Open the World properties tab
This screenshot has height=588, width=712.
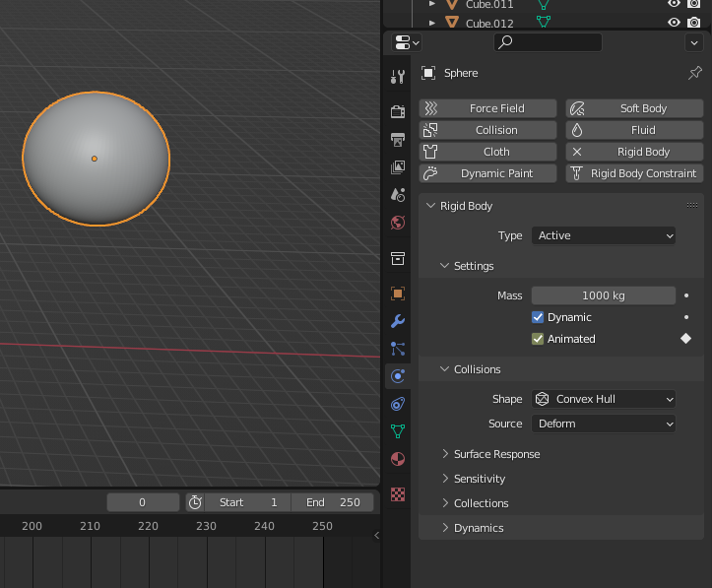398,223
